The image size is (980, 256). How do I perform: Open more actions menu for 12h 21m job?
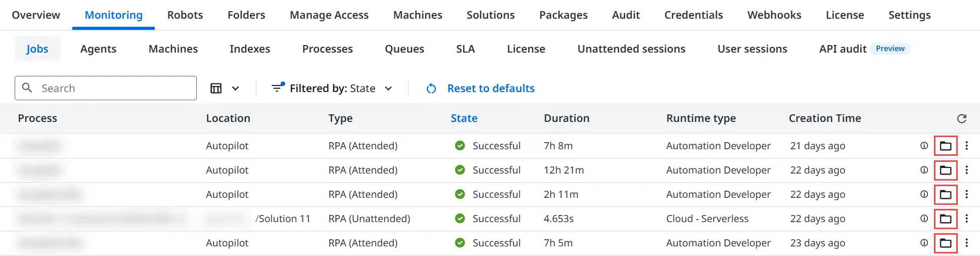966,170
